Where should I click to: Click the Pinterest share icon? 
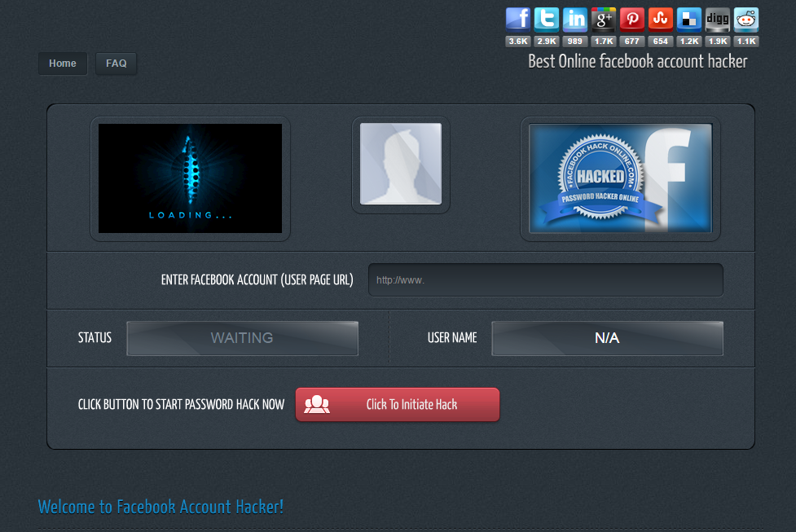632,20
